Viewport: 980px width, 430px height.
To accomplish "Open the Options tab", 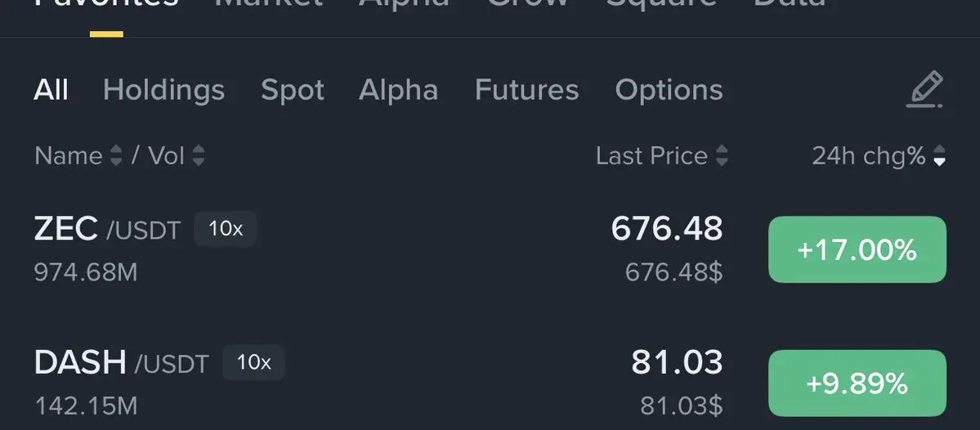I will (669, 90).
